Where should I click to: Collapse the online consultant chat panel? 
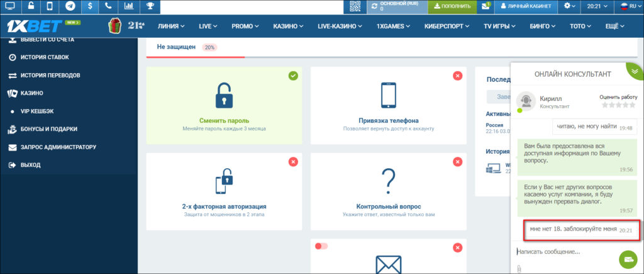coord(633,72)
